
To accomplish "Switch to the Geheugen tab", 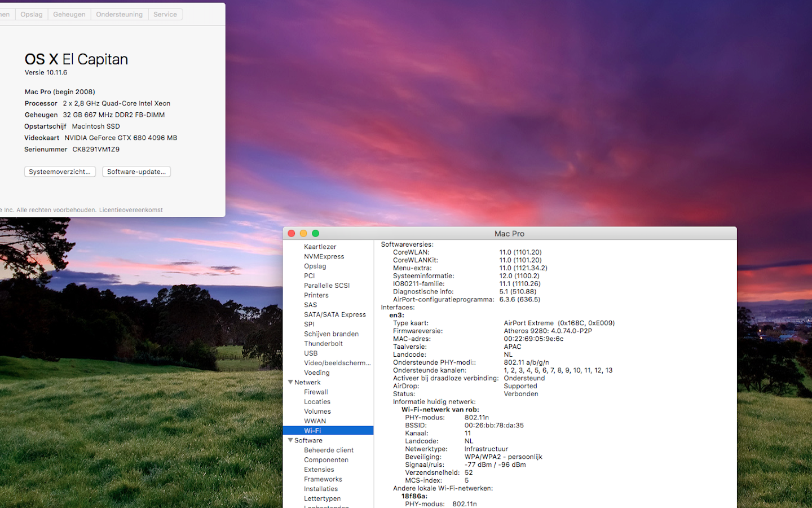I will (x=69, y=14).
